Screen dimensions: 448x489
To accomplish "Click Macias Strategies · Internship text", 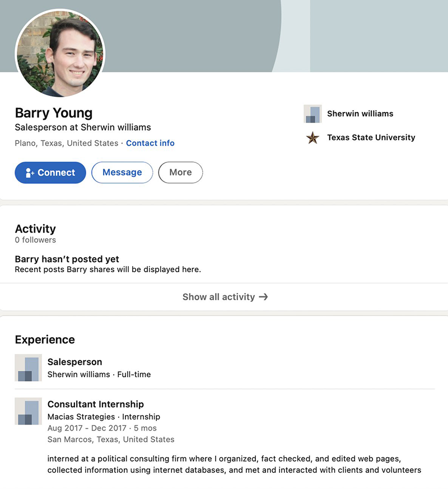I will click(x=104, y=417).
